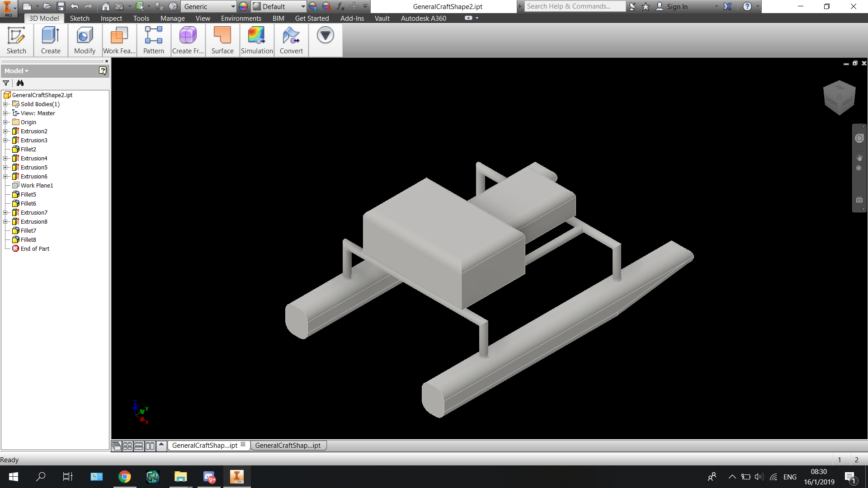Switch to the Inspect ribbon tab

click(x=111, y=19)
